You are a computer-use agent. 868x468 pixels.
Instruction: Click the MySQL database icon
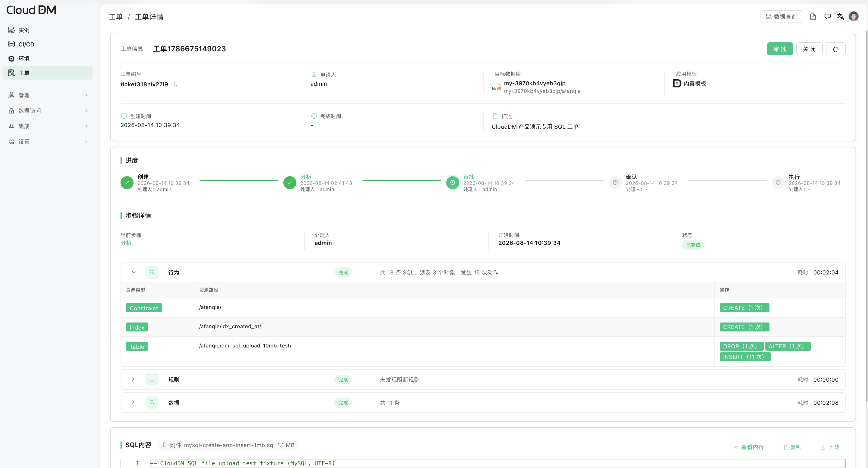(x=496, y=87)
